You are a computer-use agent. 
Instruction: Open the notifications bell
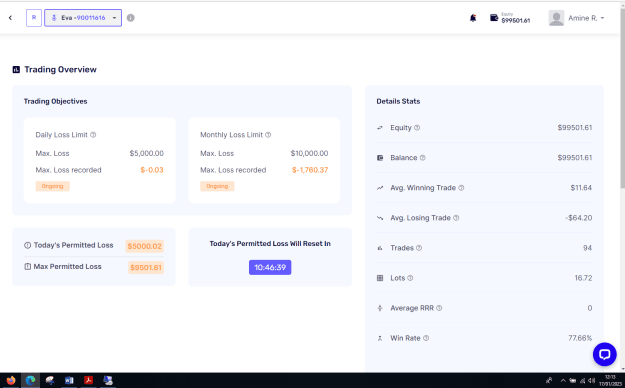pyautogui.click(x=473, y=18)
